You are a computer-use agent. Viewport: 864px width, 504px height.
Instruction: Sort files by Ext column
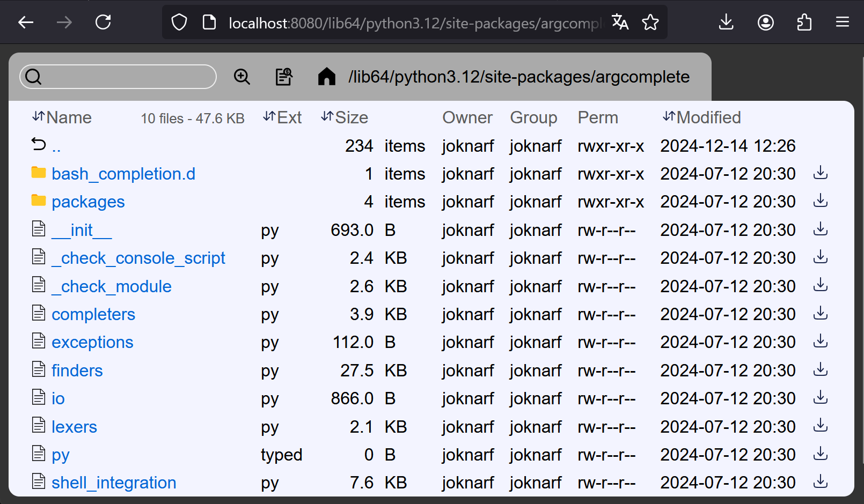point(282,117)
